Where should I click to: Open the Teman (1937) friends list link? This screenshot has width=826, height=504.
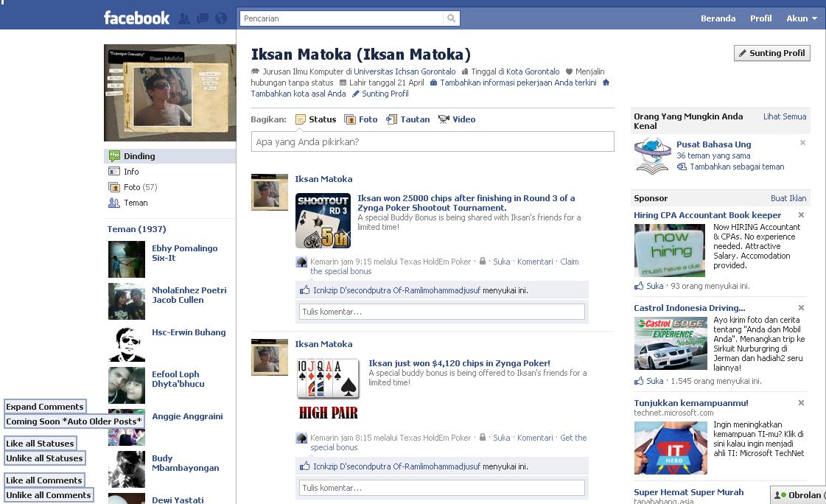136,229
